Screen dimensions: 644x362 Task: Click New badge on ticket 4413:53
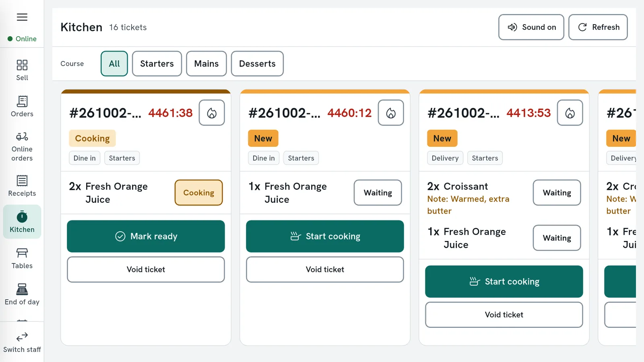coord(442,138)
